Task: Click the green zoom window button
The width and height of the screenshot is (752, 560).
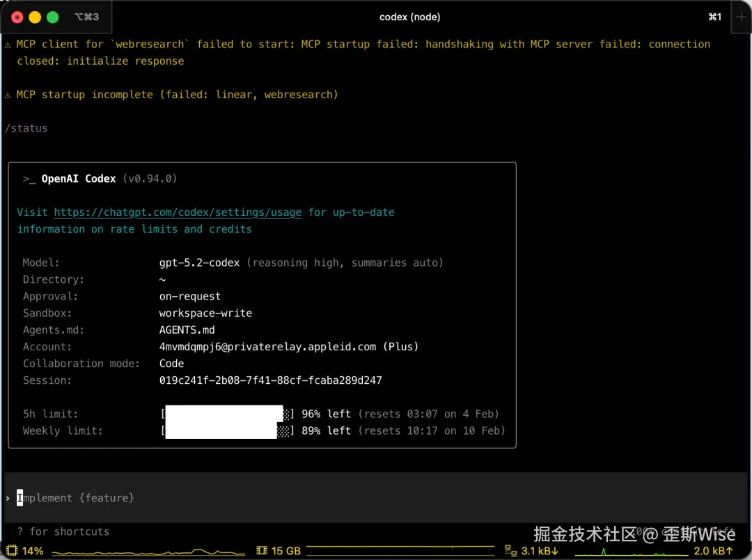Action: (53, 17)
